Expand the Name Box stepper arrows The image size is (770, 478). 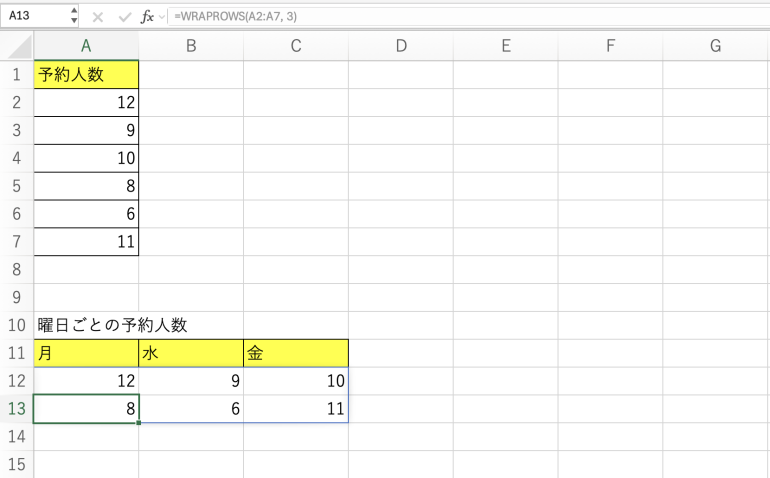tap(73, 16)
